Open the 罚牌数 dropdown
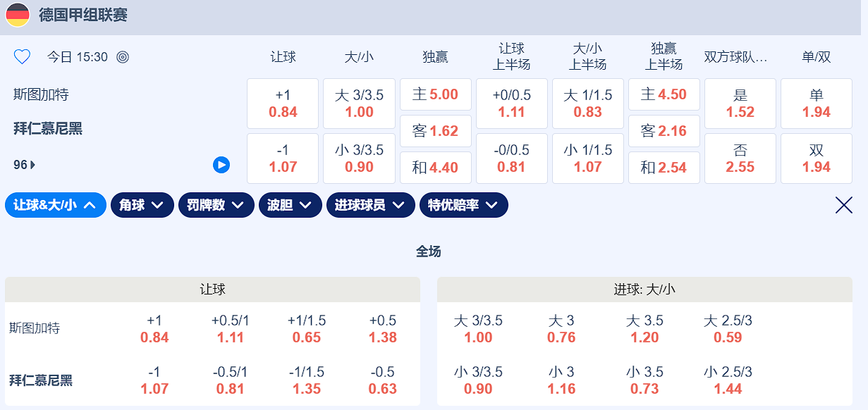The image size is (868, 410). coord(216,205)
